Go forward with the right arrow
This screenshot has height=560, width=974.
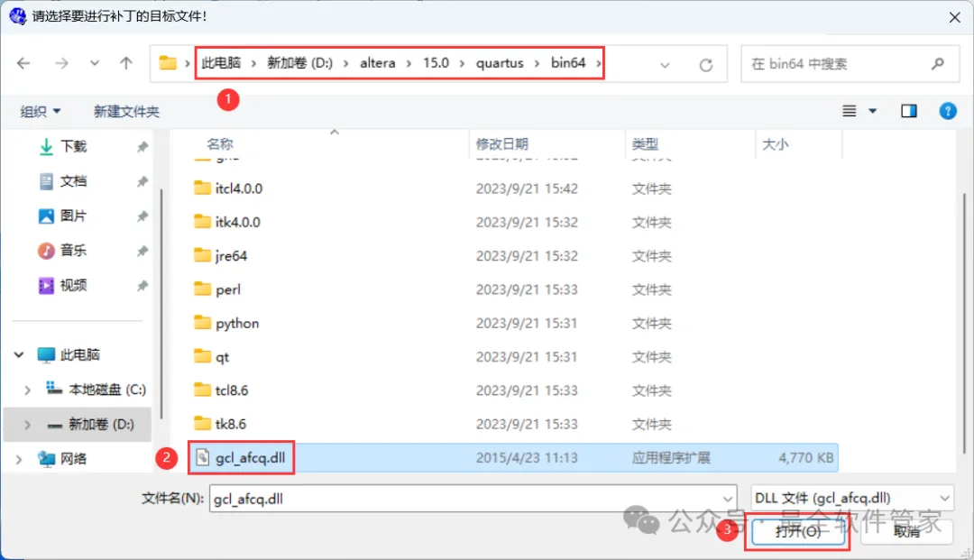tap(61, 63)
